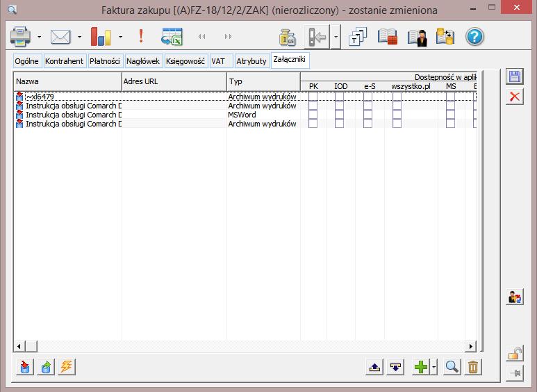Screen dimensions: 537x392
Task: Click the Typ column header
Action: [263, 81]
